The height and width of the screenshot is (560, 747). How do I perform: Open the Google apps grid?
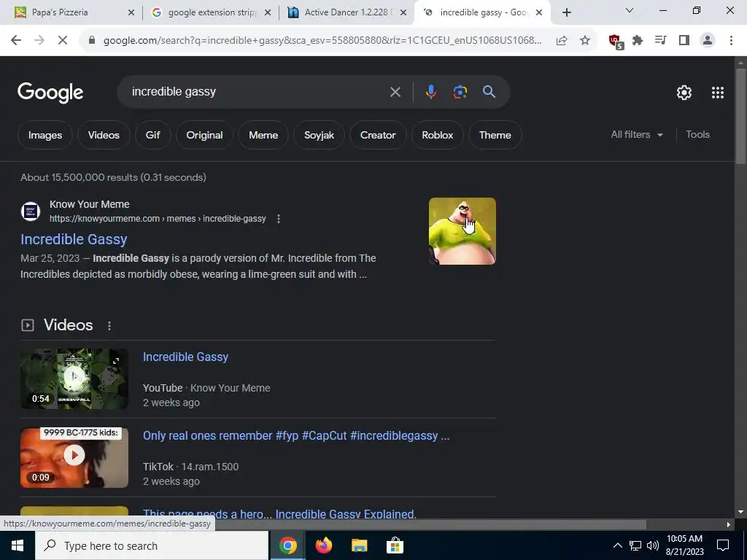(718, 93)
